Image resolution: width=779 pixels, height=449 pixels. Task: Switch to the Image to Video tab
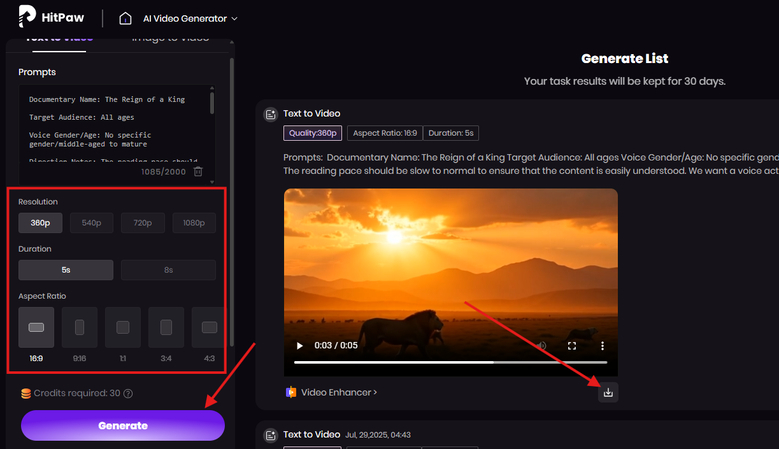[x=170, y=40]
